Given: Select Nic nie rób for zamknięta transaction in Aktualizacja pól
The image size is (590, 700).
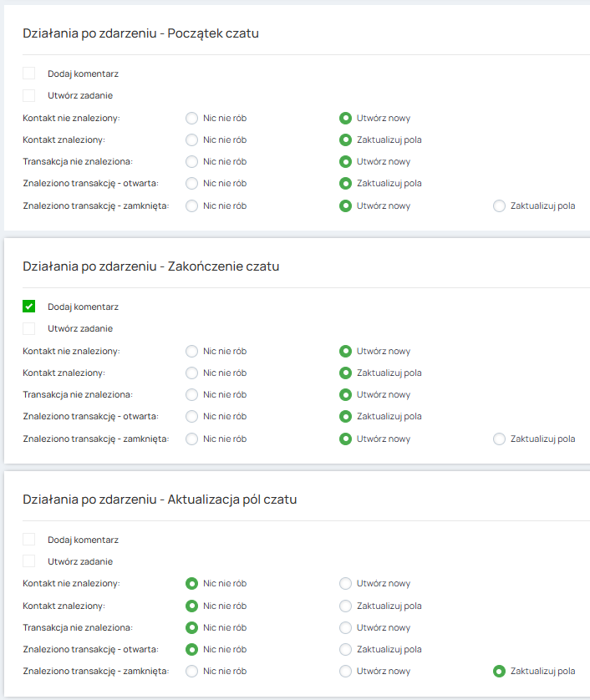Looking at the screenshot, I should pos(191,671).
